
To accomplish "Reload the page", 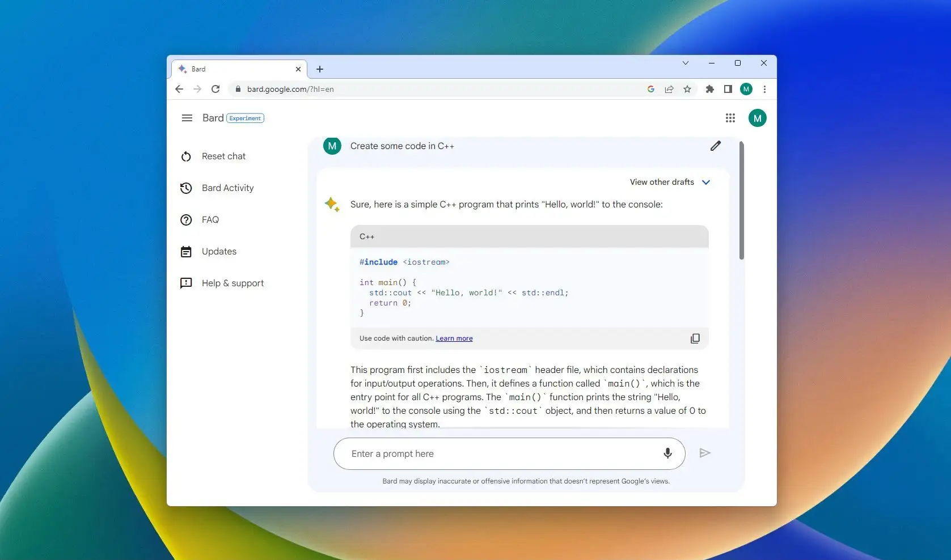I will [215, 89].
